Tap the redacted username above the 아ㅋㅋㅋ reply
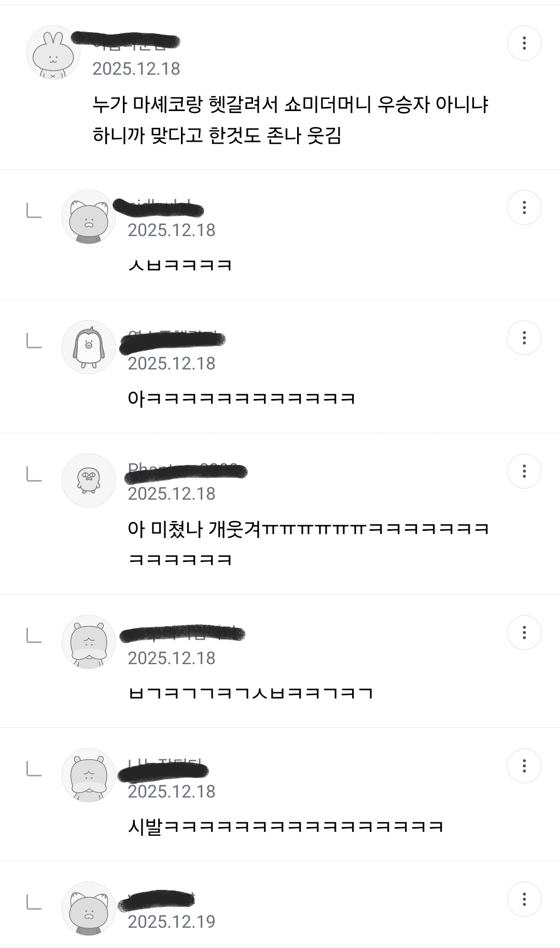The width and height of the screenshot is (560, 948). tap(173, 341)
